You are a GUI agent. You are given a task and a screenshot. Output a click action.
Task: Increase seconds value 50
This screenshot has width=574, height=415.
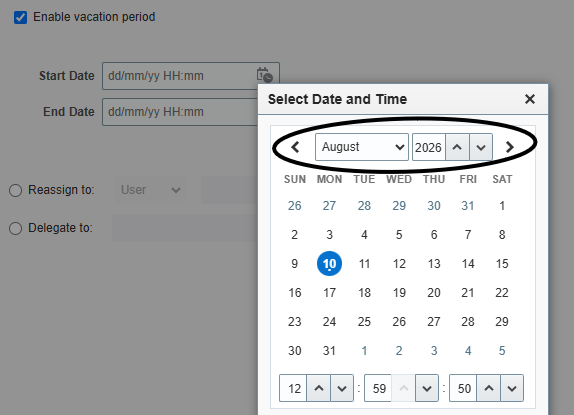[489, 388]
